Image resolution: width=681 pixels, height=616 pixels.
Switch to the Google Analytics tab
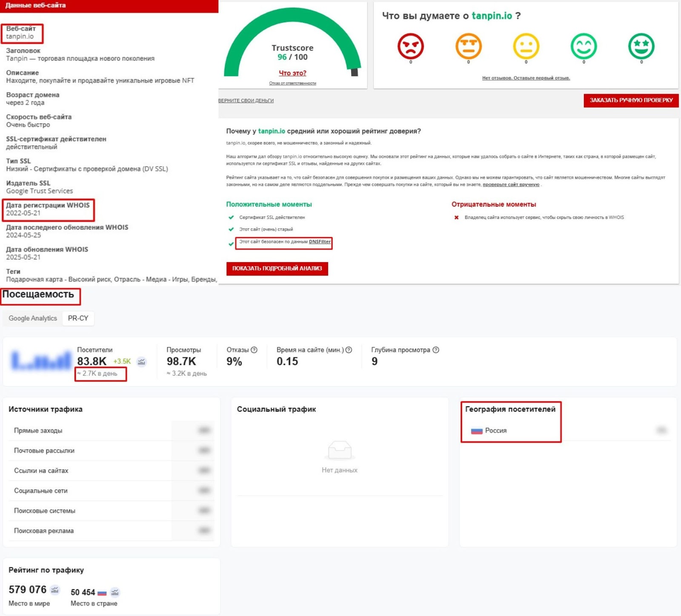33,318
